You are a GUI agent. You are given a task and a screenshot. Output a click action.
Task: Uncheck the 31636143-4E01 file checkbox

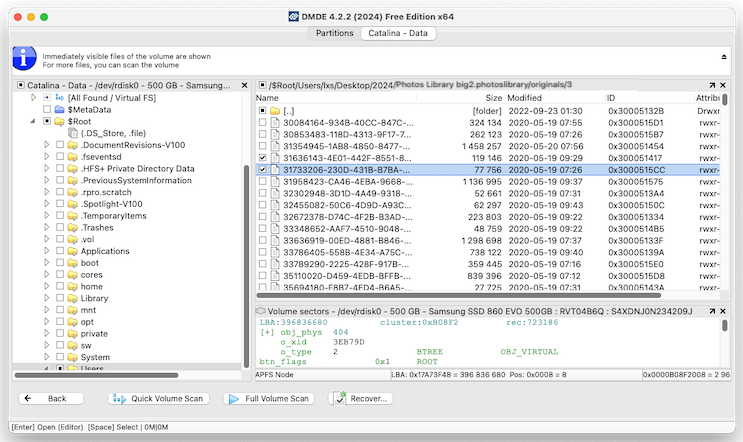[x=263, y=158]
